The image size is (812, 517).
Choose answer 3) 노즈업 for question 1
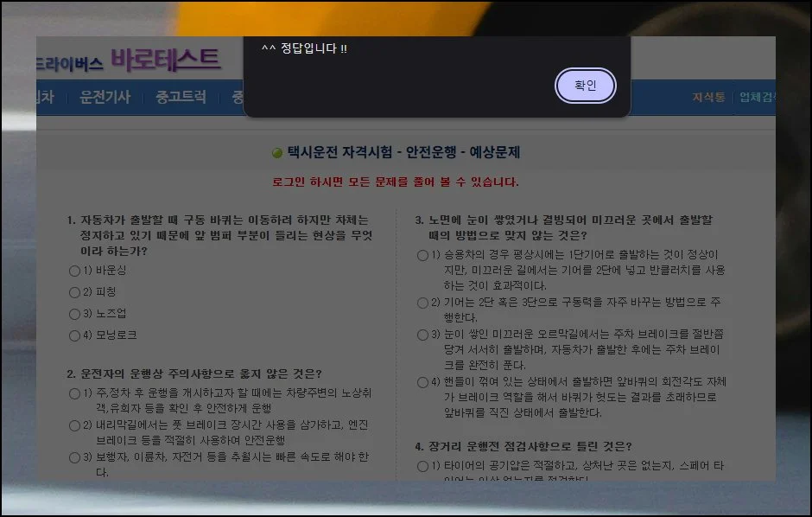coord(74,314)
